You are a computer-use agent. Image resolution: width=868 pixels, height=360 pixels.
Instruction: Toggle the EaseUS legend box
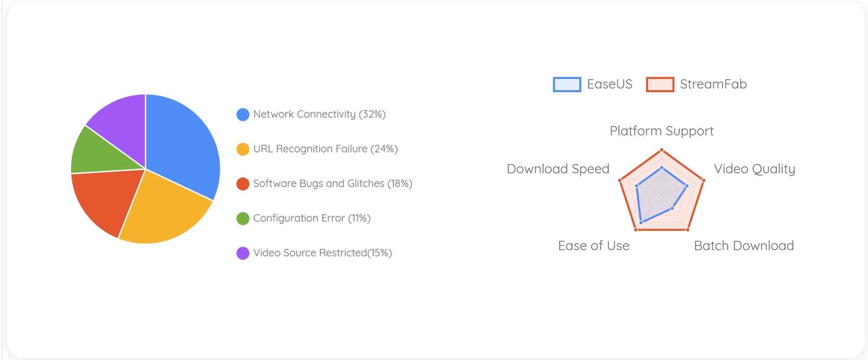coord(567,84)
